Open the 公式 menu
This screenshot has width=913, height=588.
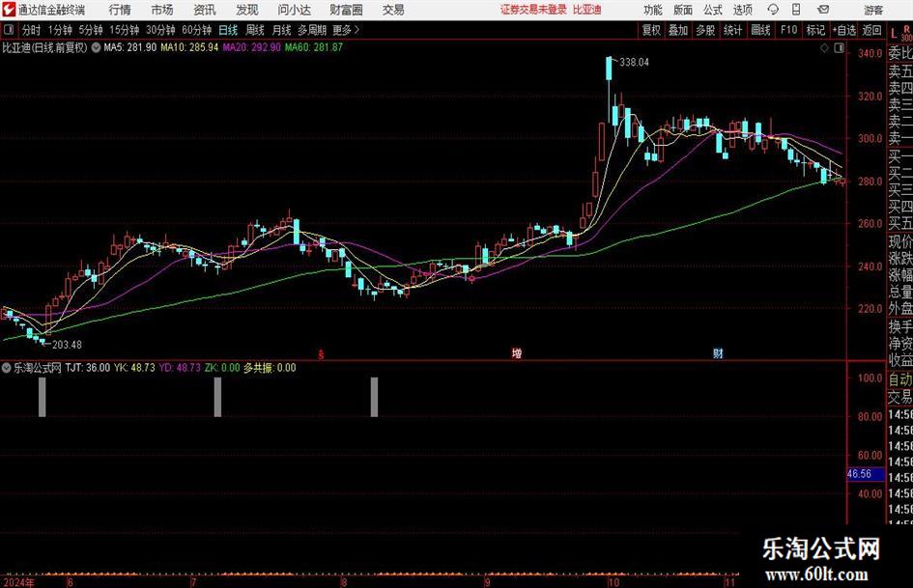713,10
